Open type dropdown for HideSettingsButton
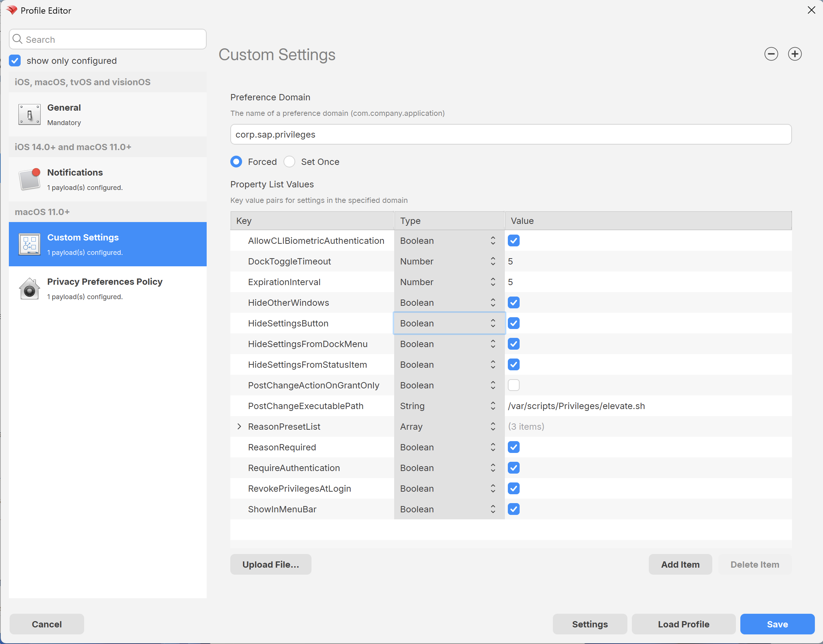This screenshot has width=823, height=644. pos(449,323)
